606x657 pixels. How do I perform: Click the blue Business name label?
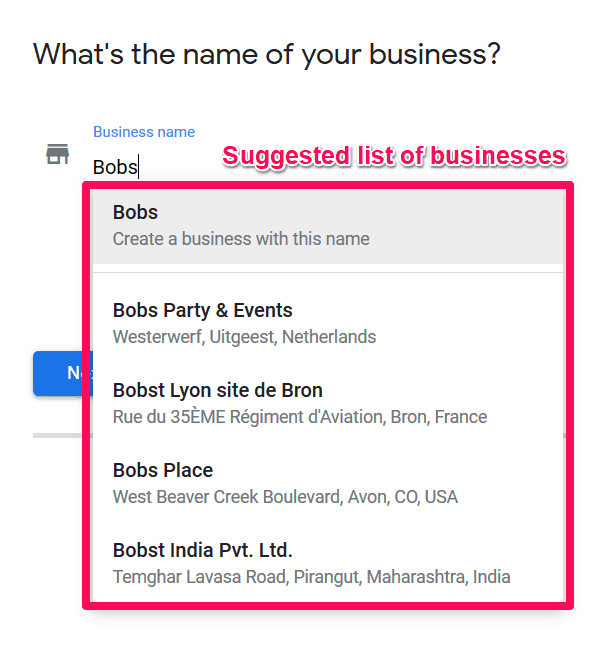pyautogui.click(x=144, y=132)
